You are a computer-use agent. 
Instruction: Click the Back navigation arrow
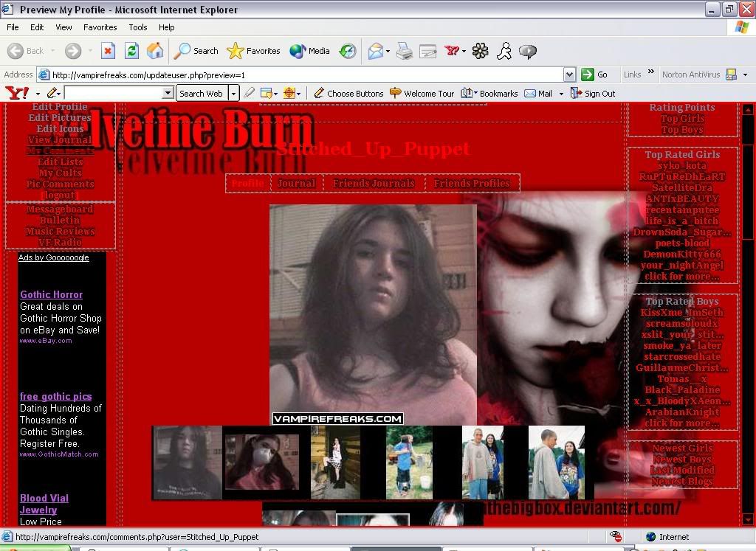[x=16, y=51]
